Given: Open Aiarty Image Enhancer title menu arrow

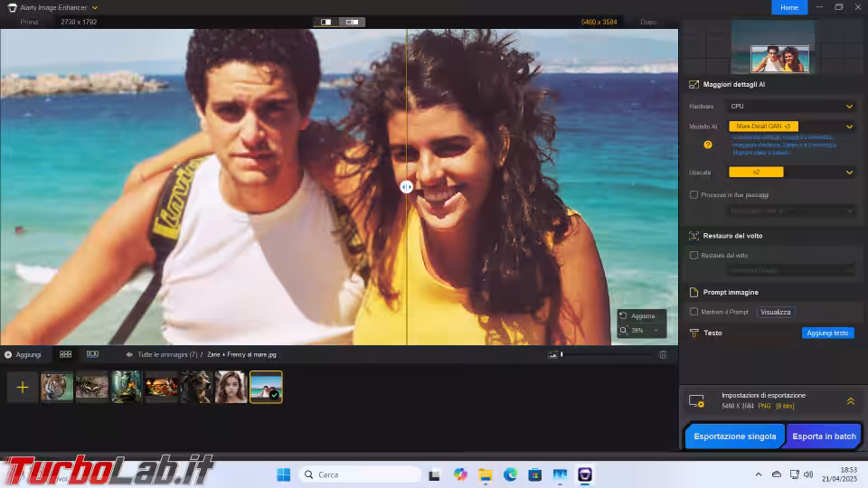Looking at the screenshot, I should [x=95, y=8].
